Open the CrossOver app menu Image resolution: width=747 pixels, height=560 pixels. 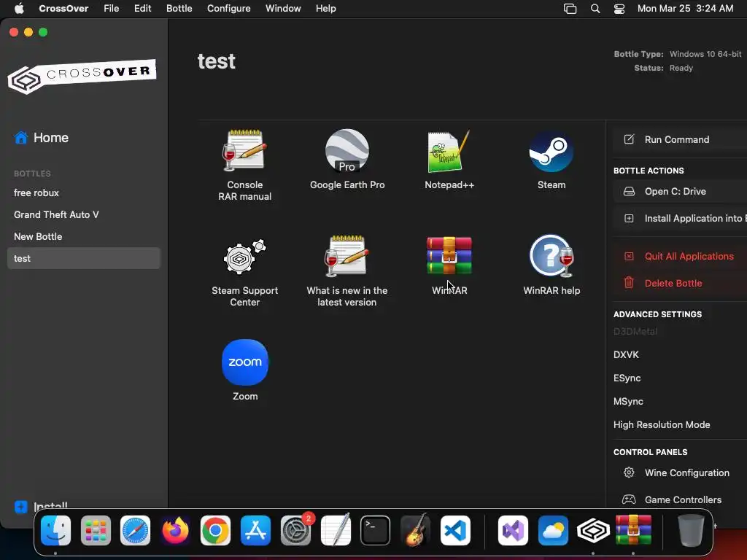pyautogui.click(x=63, y=9)
